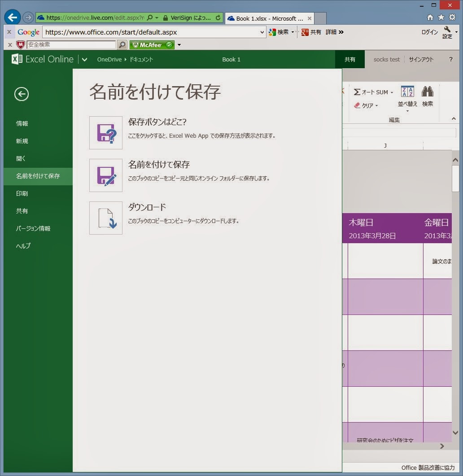Click the socks test account name
This screenshot has height=476, width=463.
coord(386,60)
